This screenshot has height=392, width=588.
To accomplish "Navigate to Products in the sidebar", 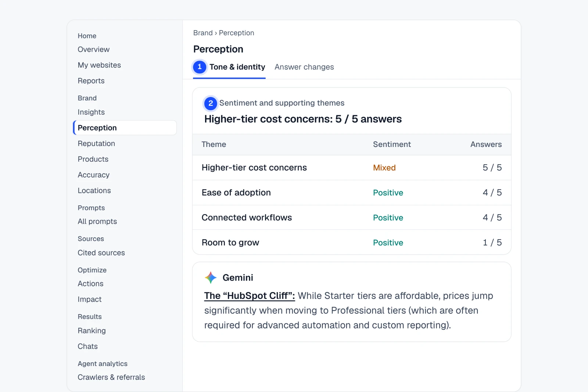I will [93, 159].
